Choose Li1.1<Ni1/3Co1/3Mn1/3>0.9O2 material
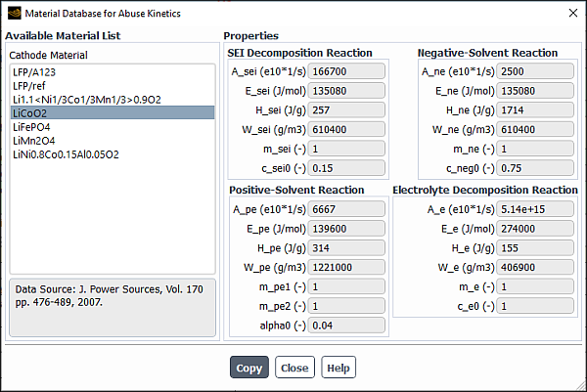The image size is (587, 392). point(113,100)
